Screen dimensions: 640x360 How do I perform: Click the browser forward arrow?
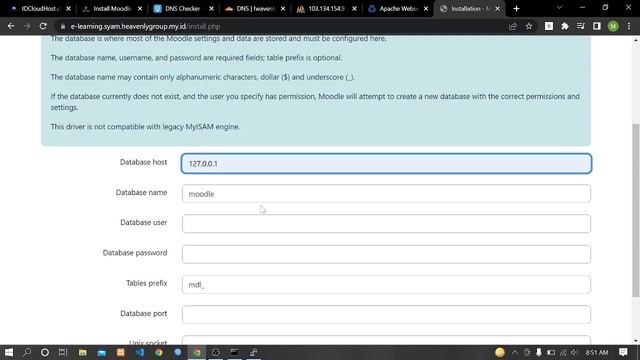pyautogui.click(x=27, y=26)
